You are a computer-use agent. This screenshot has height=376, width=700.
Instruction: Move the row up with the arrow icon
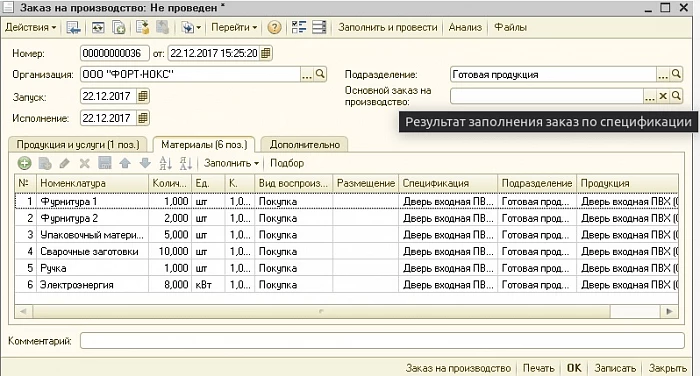tap(125, 163)
